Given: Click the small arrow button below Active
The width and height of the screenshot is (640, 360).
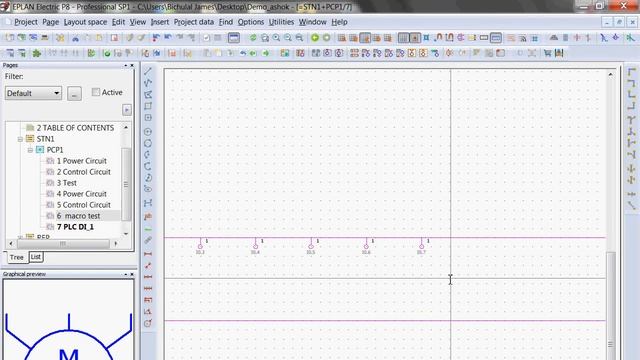Looking at the screenshot, I should click(x=127, y=110).
